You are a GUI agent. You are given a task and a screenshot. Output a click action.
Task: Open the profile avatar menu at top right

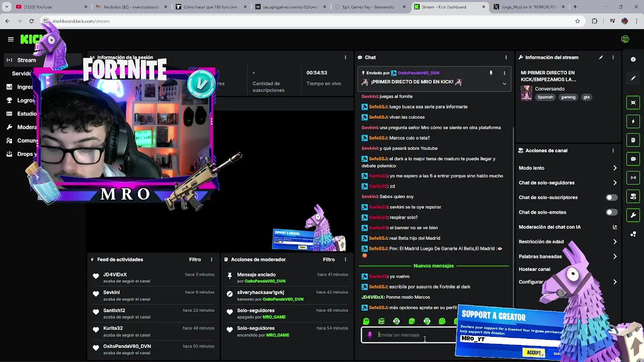625,39
